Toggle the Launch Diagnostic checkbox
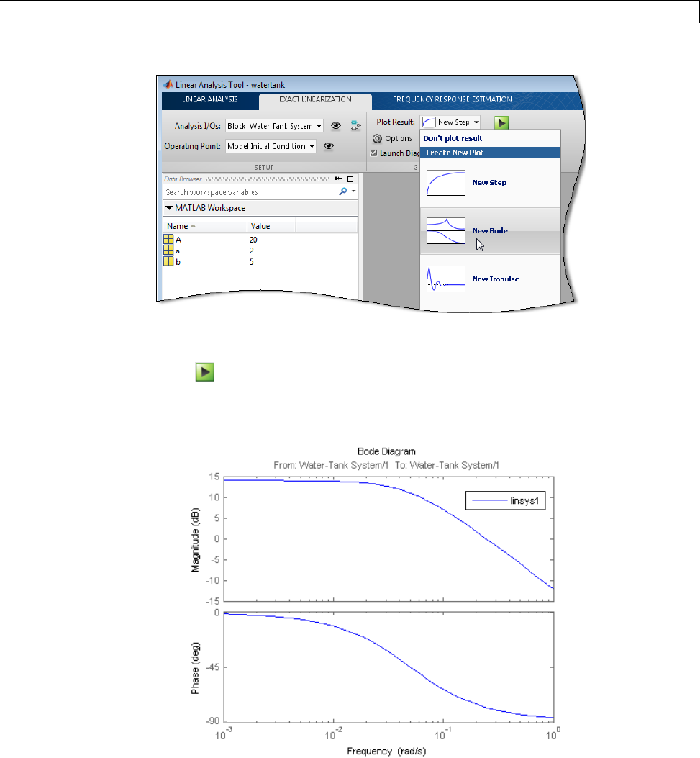Image resolution: width=700 pixels, height=758 pixels. pos(373,153)
